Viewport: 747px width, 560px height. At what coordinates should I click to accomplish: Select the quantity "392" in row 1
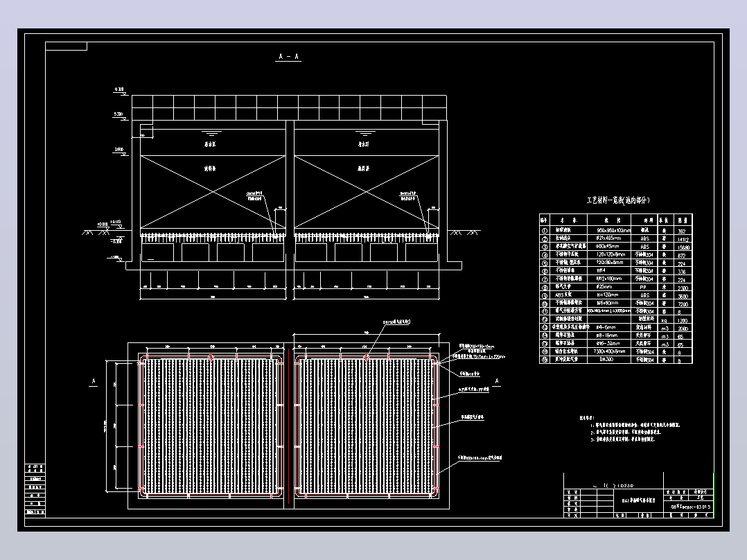(x=681, y=231)
